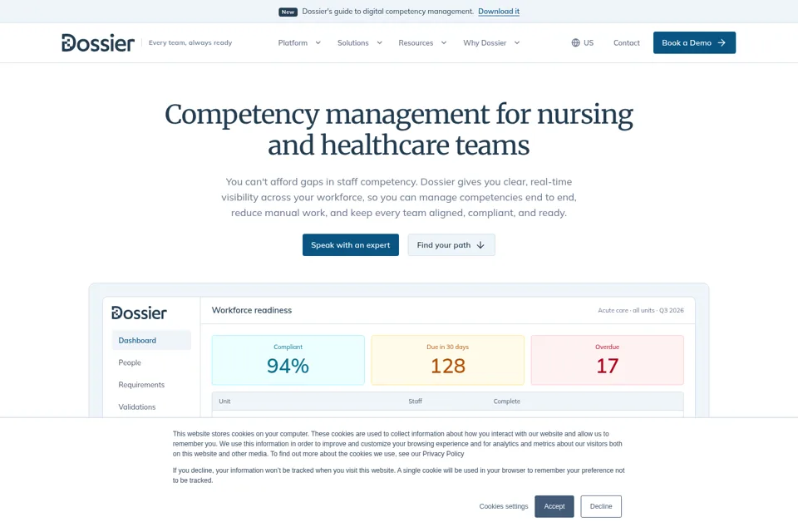The height and width of the screenshot is (532, 798).
Task: Go to the Contact page
Action: pos(627,42)
